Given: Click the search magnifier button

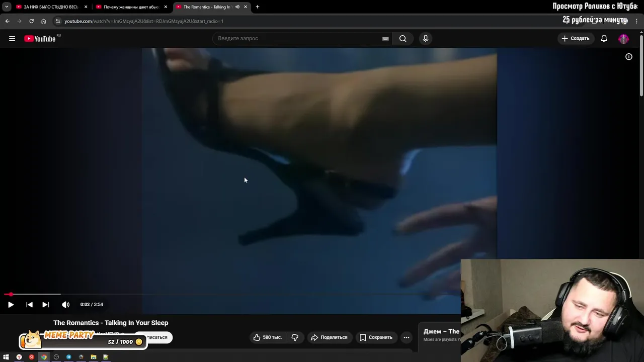Looking at the screenshot, I should tap(403, 38).
